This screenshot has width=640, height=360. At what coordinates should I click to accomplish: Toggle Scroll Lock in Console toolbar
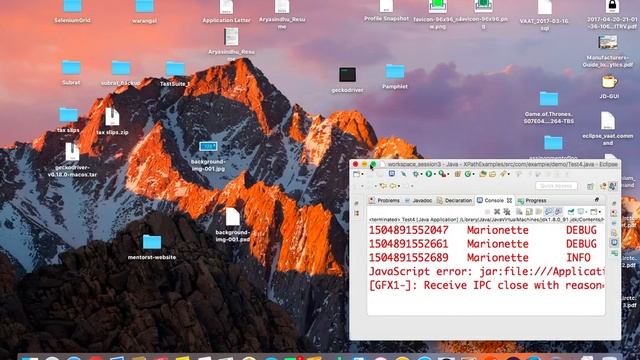pos(529,212)
